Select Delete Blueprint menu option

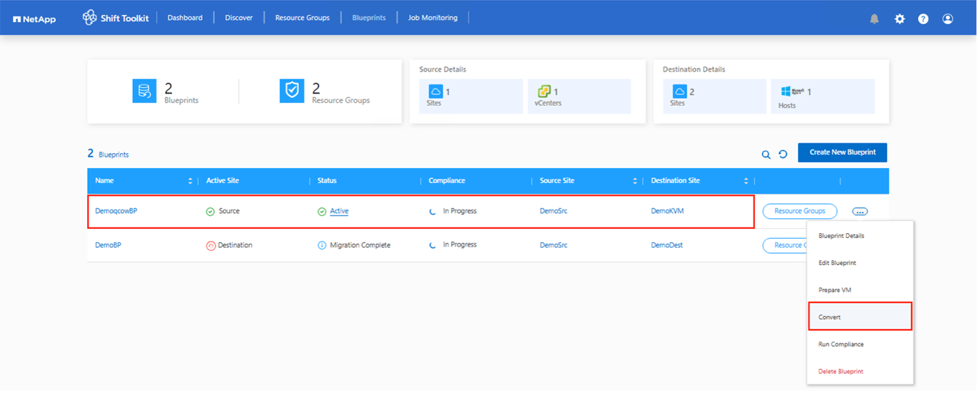click(841, 371)
